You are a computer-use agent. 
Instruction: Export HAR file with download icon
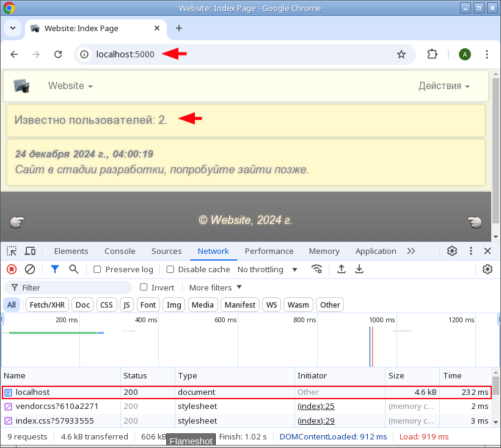[x=359, y=269]
